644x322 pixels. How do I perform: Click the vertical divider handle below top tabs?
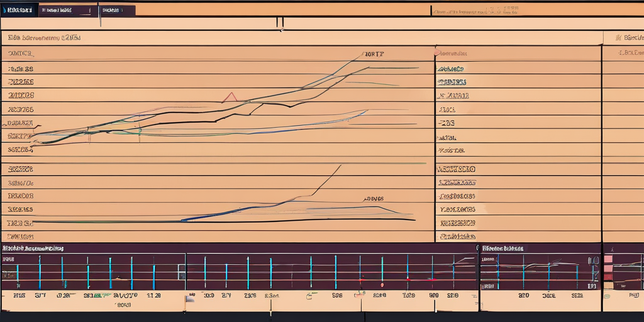(x=280, y=23)
